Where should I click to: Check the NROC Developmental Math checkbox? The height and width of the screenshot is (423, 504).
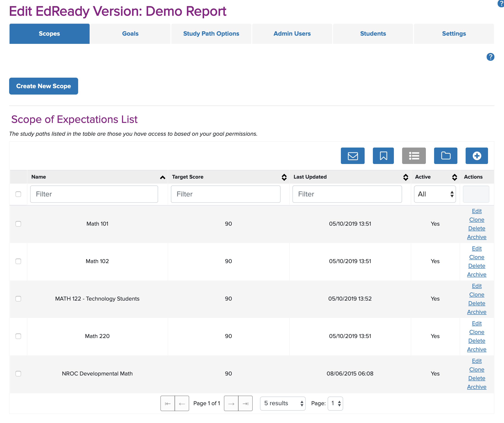pyautogui.click(x=18, y=374)
